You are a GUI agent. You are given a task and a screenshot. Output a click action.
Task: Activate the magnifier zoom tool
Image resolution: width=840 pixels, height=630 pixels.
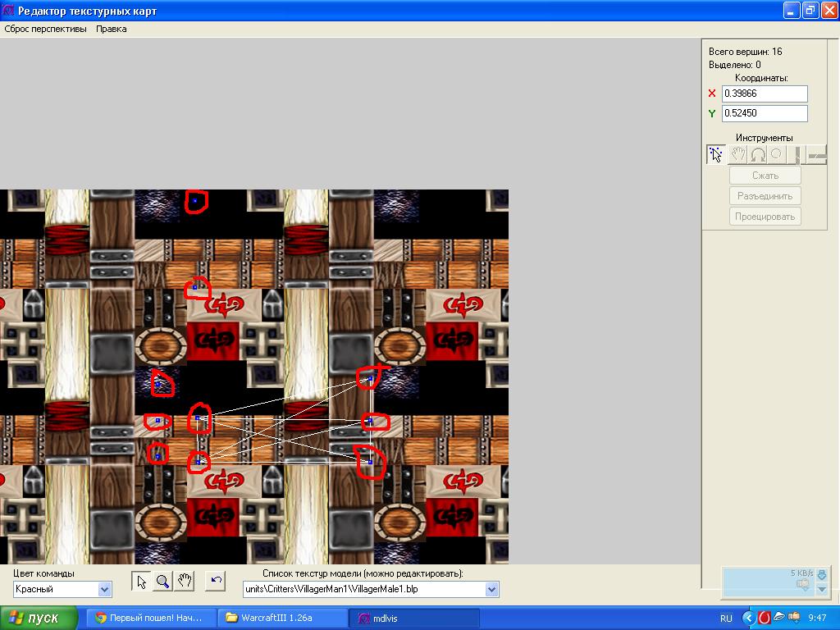163,582
